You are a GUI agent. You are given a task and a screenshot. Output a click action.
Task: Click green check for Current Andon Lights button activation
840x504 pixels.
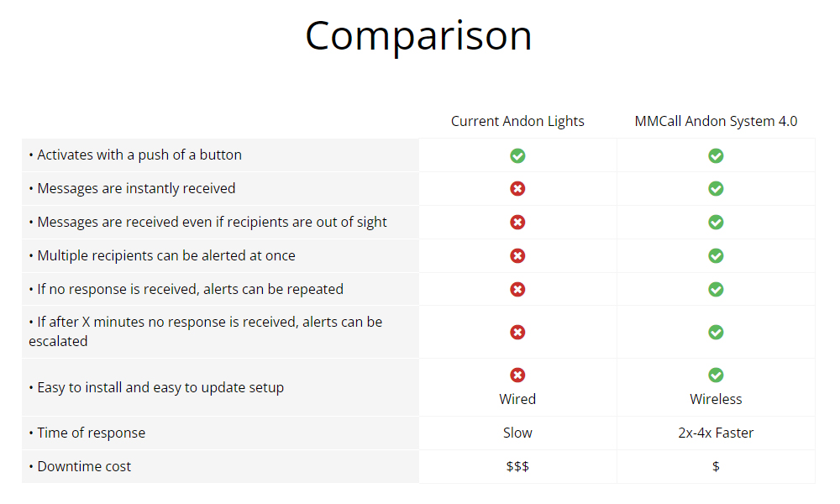517,156
